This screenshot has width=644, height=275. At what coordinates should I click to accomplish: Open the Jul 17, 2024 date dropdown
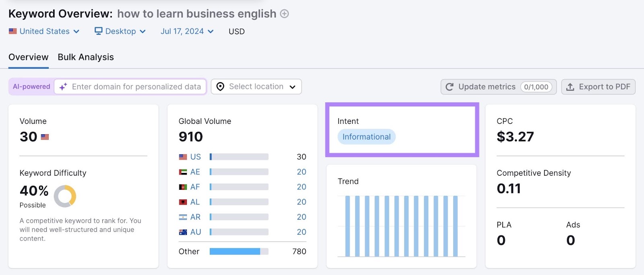(x=187, y=31)
